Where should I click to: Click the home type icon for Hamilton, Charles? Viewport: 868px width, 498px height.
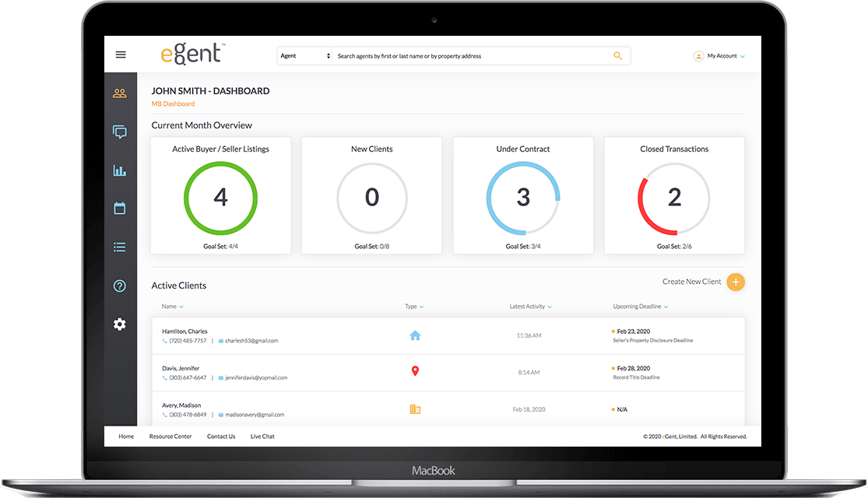(416, 335)
